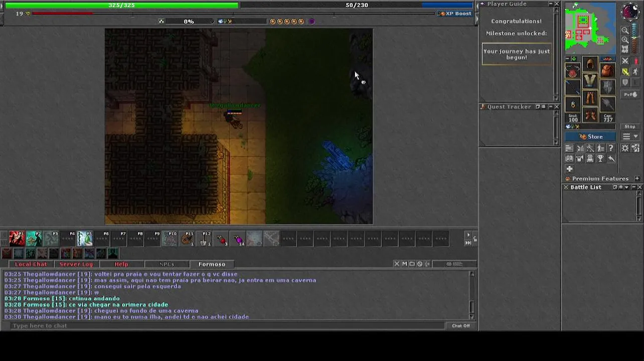Image resolution: width=644 pixels, height=361 pixels.
Task: Close current chat tab X icon
Action: 397,264
